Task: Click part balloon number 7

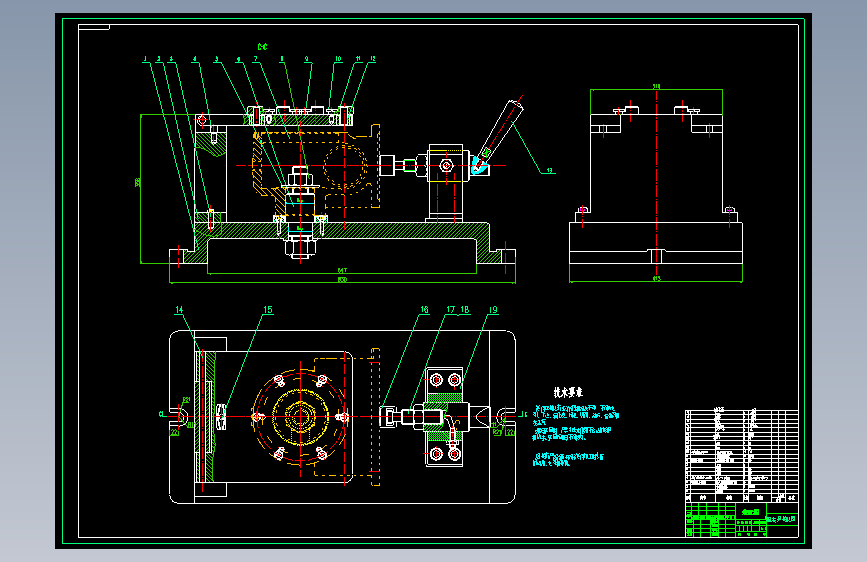Action: point(255,59)
